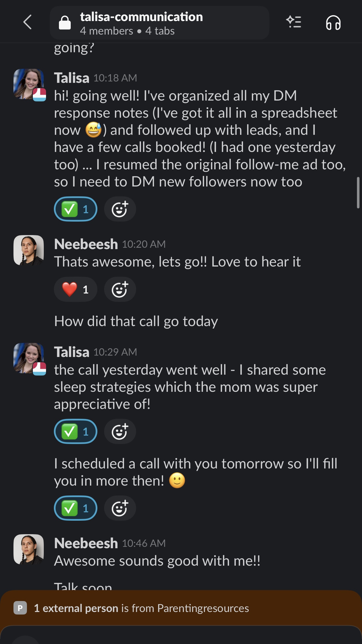Tap the lock icon beside channel name
The width and height of the screenshot is (362, 644).
[x=65, y=23]
